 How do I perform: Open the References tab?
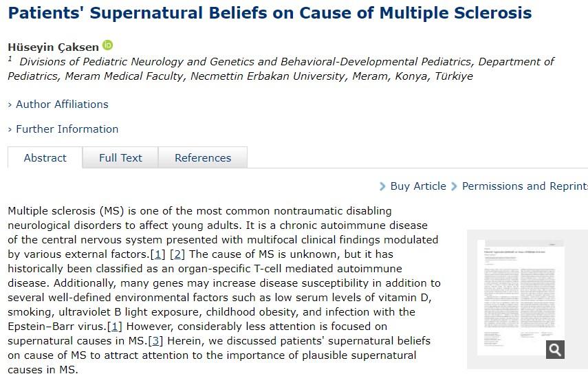point(203,158)
